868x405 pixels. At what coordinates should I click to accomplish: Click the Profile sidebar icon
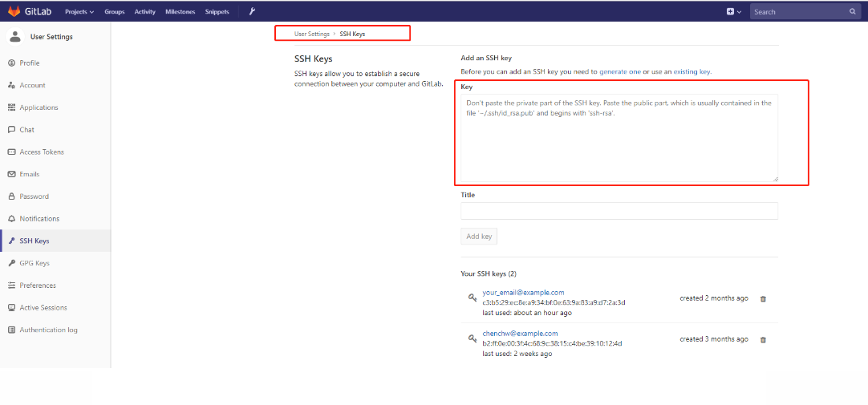click(x=11, y=63)
